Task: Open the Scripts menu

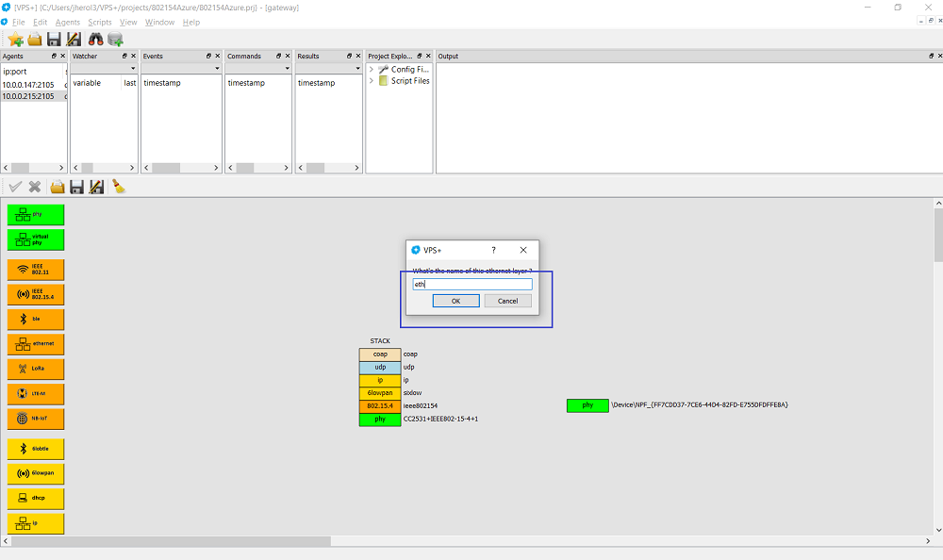Action: [x=99, y=22]
